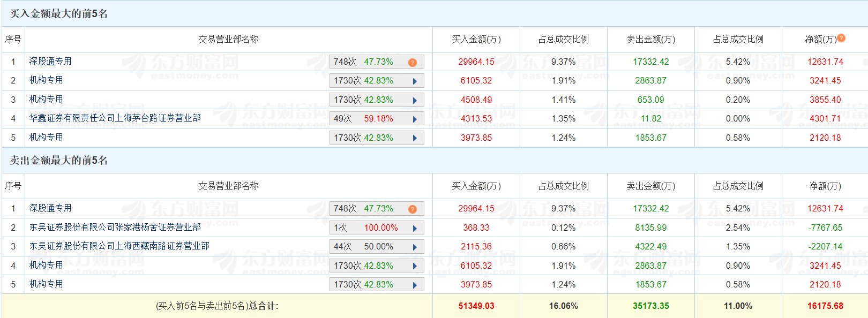Click orange help icon in sell-table 深股通专用 row

pos(412,209)
